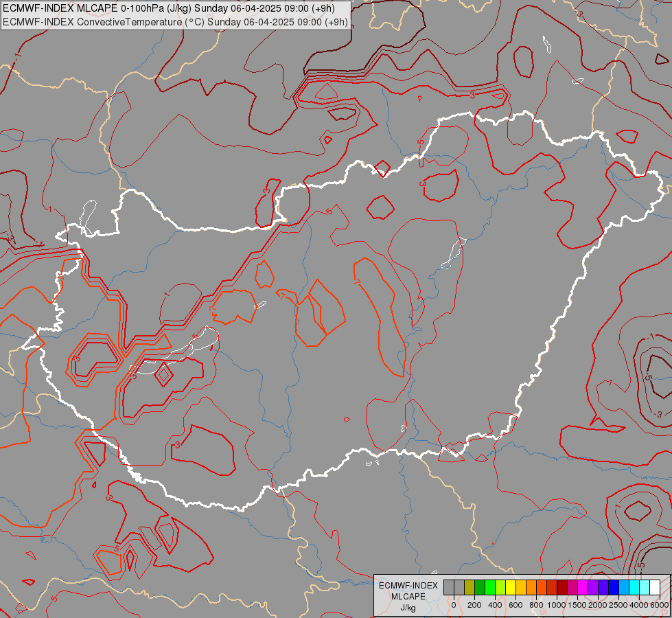Click the 0 value on legend scale

pyautogui.click(x=454, y=605)
